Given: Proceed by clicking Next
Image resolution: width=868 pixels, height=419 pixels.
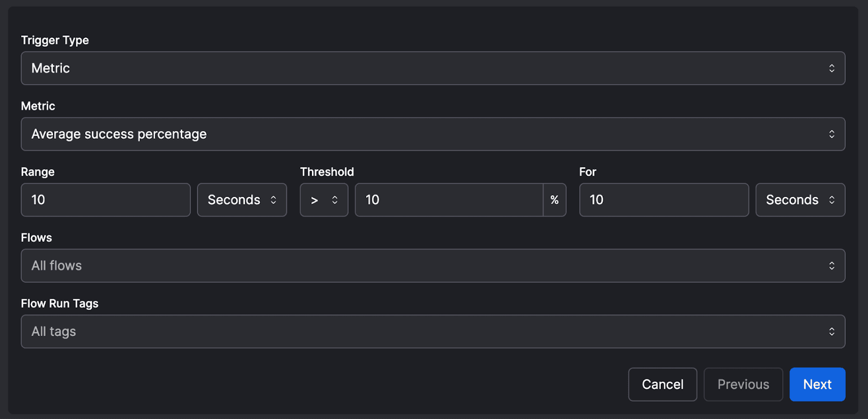Looking at the screenshot, I should click(x=817, y=384).
